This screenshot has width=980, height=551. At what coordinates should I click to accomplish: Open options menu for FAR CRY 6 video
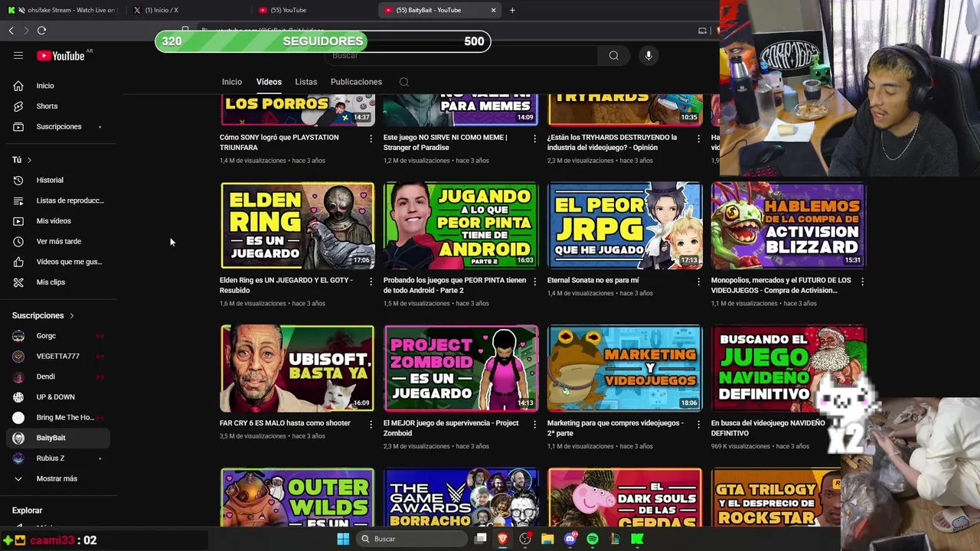(x=371, y=424)
